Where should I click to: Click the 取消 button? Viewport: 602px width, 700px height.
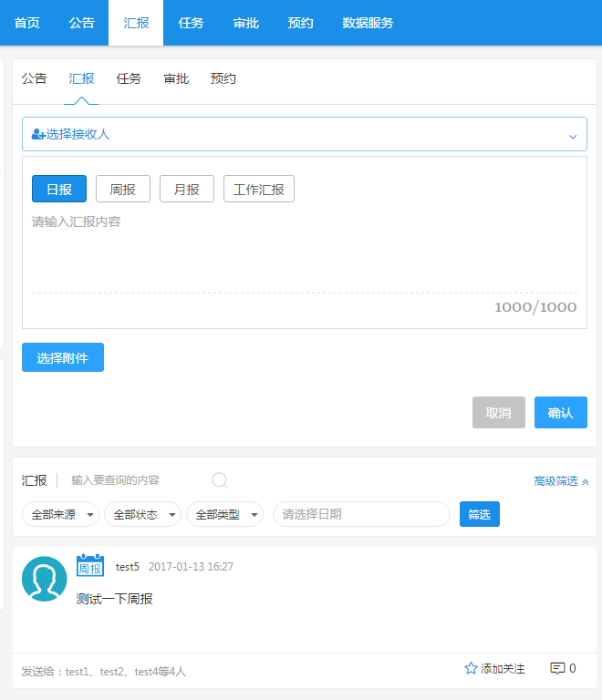(499, 413)
